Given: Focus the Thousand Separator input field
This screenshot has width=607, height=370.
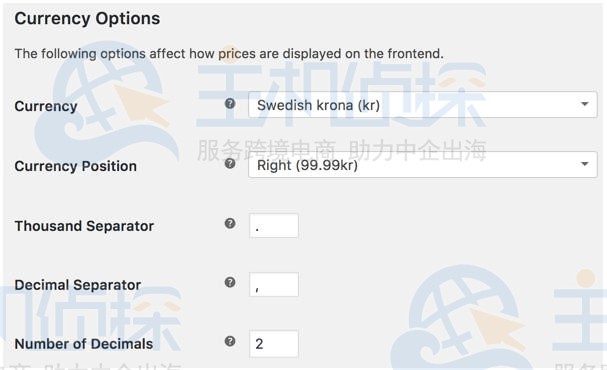Looking at the screenshot, I should (x=274, y=226).
